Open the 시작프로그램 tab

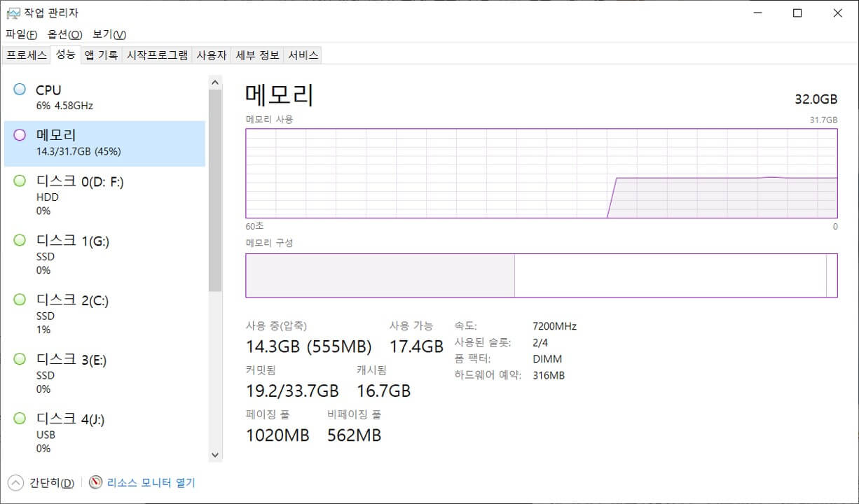pyautogui.click(x=157, y=55)
